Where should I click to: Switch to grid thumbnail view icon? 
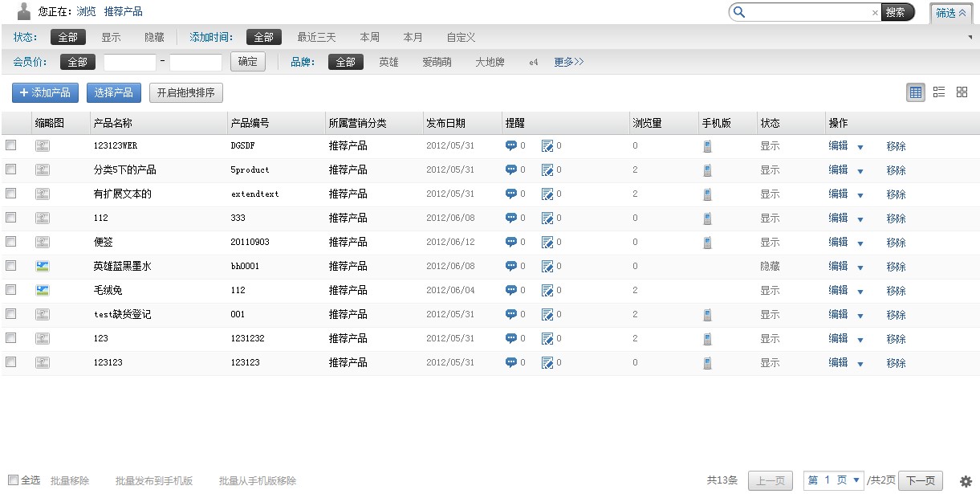(x=962, y=92)
